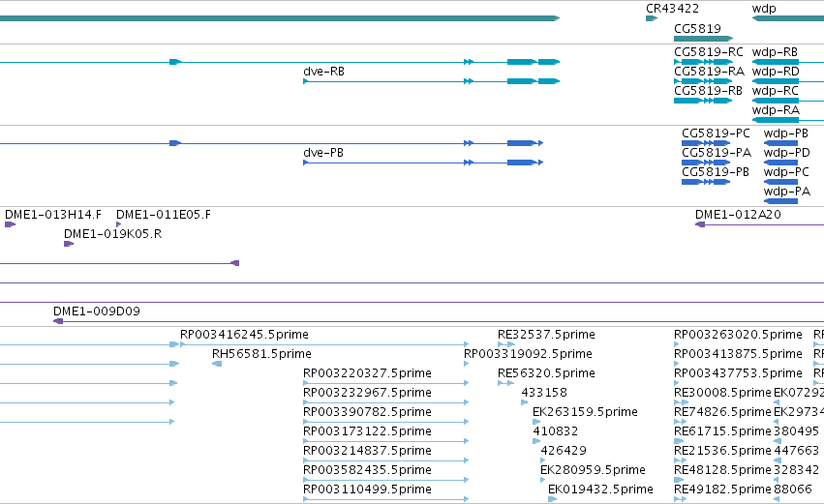Click the RP003110499.5prime EST label
Viewport: 824px width, 504px height.
pyautogui.click(x=367, y=490)
